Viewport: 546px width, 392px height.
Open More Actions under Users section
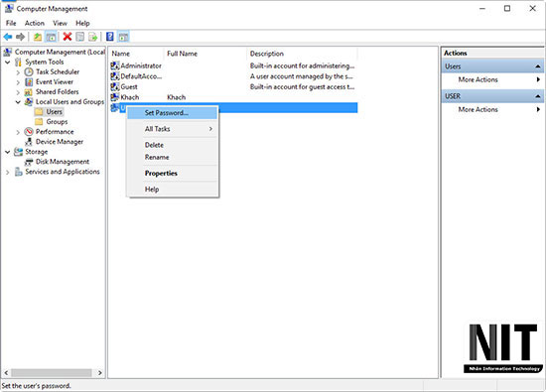pos(492,79)
